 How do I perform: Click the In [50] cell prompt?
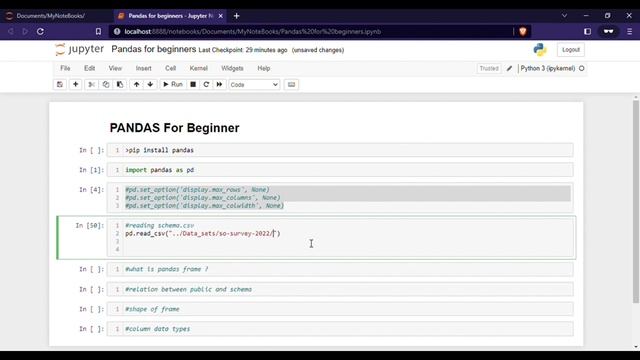[90, 225]
